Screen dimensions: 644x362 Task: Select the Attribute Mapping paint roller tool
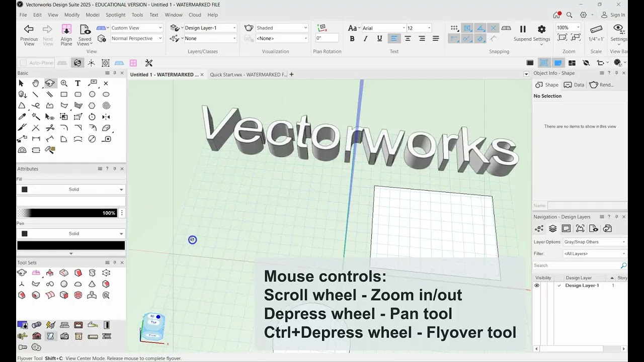pos(50,150)
